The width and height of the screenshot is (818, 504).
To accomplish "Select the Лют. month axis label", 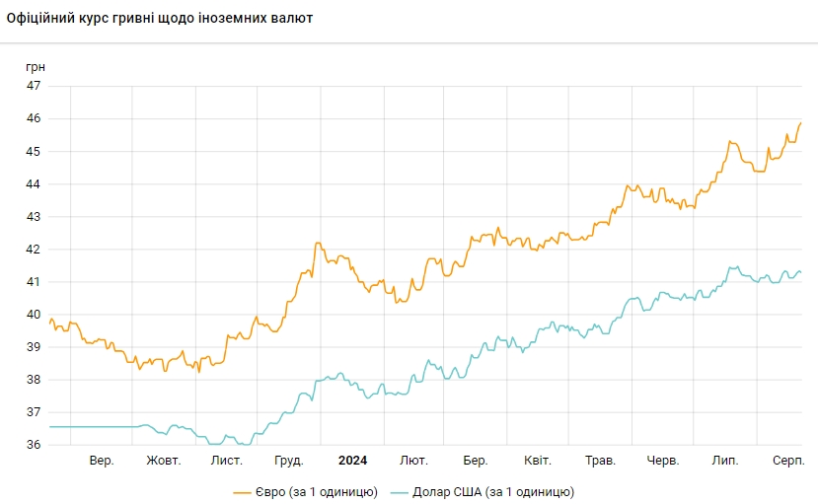I will tap(413, 461).
